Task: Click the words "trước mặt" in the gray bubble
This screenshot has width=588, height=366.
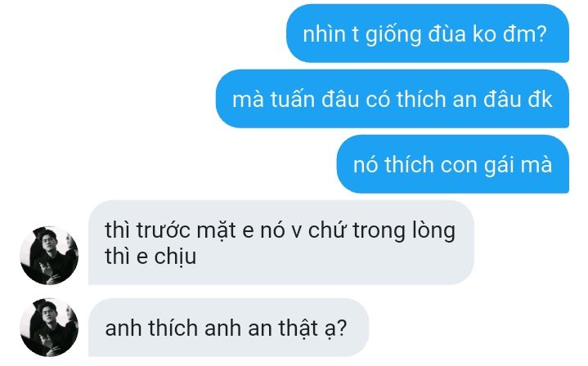Action: click(186, 230)
